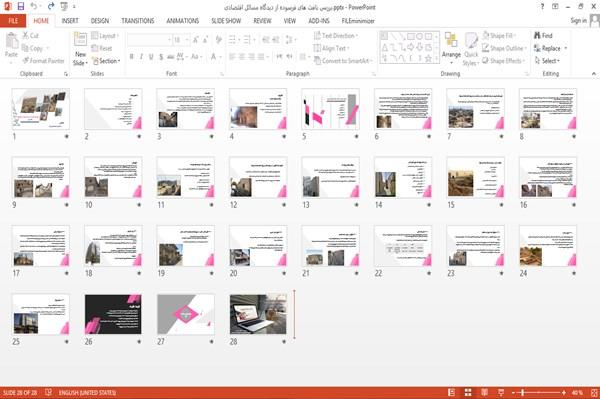
Task: Open the FILE menu tab
Action: [13, 21]
